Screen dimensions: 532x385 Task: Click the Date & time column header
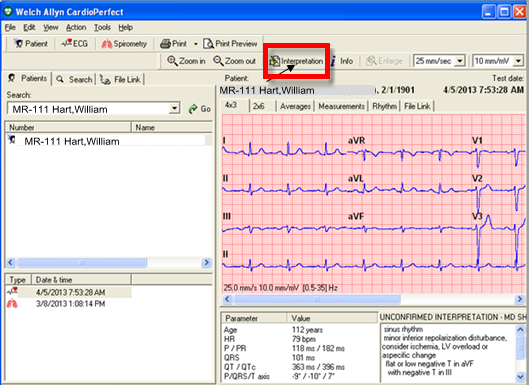coord(81,280)
